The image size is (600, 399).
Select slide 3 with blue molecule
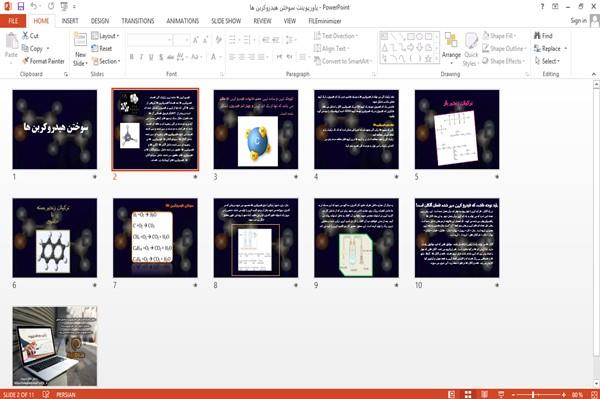[x=256, y=129]
